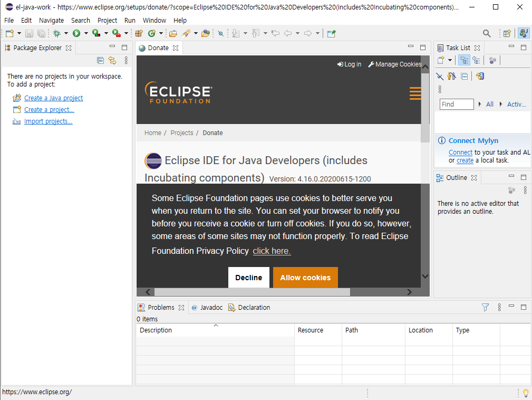Open the Project menu
The width and height of the screenshot is (532, 400).
(x=107, y=21)
